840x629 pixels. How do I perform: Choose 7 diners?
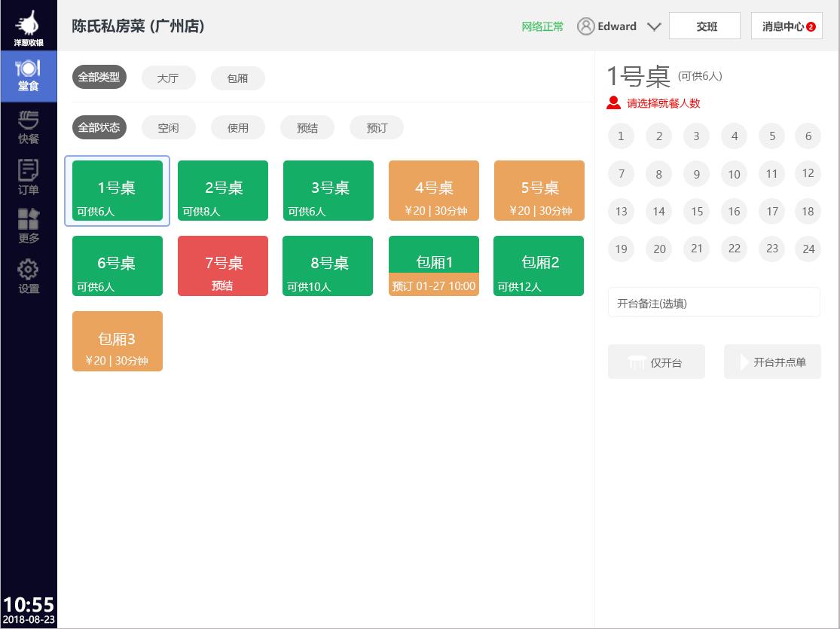[x=621, y=173]
